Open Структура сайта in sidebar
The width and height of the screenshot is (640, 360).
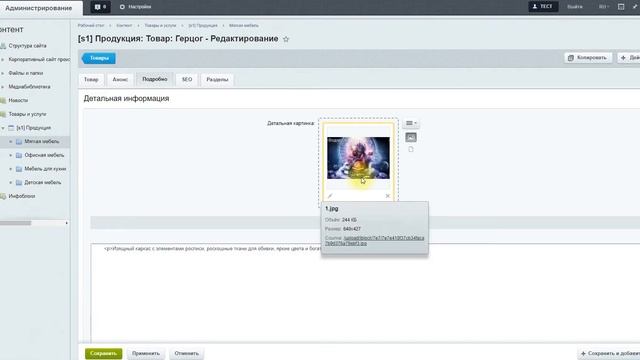click(27, 46)
